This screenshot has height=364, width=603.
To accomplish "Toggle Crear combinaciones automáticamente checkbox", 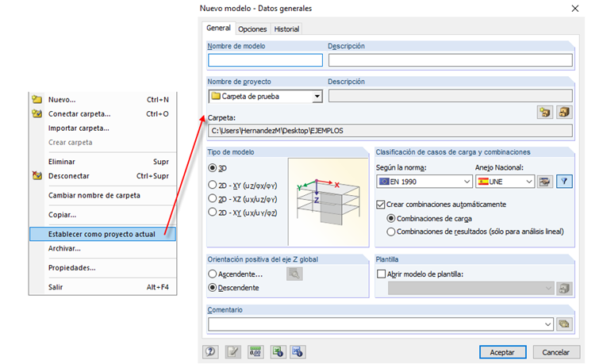I will [381, 205].
